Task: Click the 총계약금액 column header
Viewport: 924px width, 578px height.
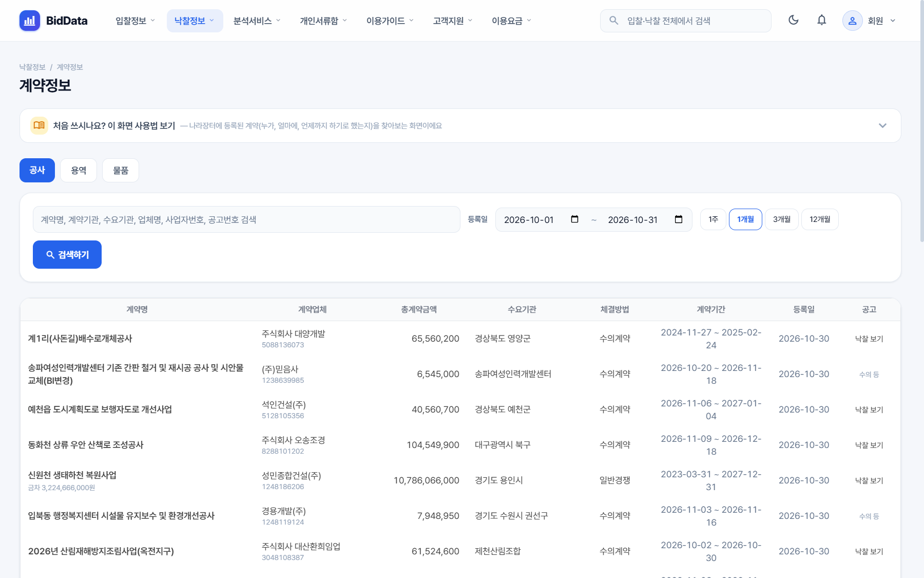Action: pyautogui.click(x=419, y=309)
